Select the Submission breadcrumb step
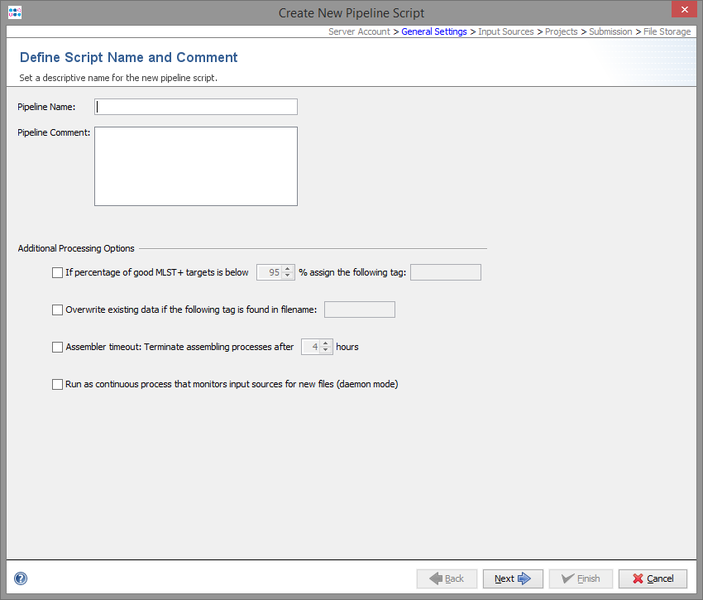This screenshot has height=600, width=703. pyautogui.click(x=610, y=32)
